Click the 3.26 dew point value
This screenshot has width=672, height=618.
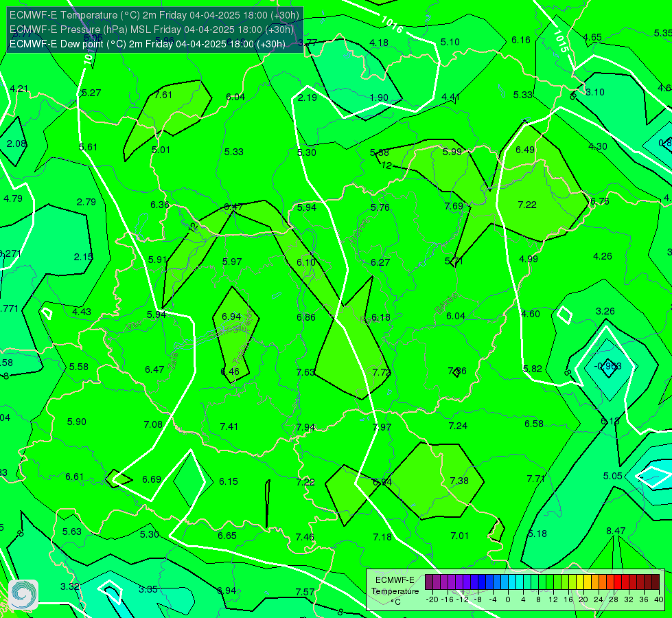click(x=605, y=311)
